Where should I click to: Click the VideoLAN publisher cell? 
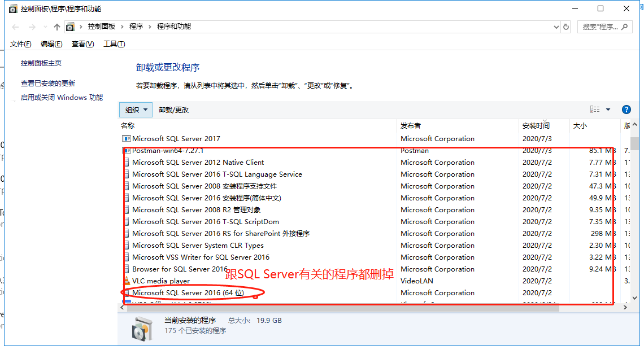[x=417, y=281]
